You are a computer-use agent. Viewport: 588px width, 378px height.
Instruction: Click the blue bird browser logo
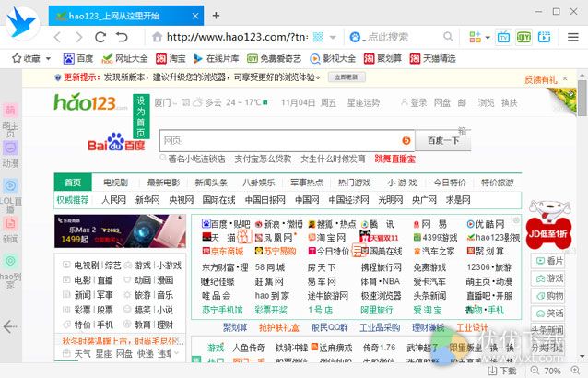(22, 22)
